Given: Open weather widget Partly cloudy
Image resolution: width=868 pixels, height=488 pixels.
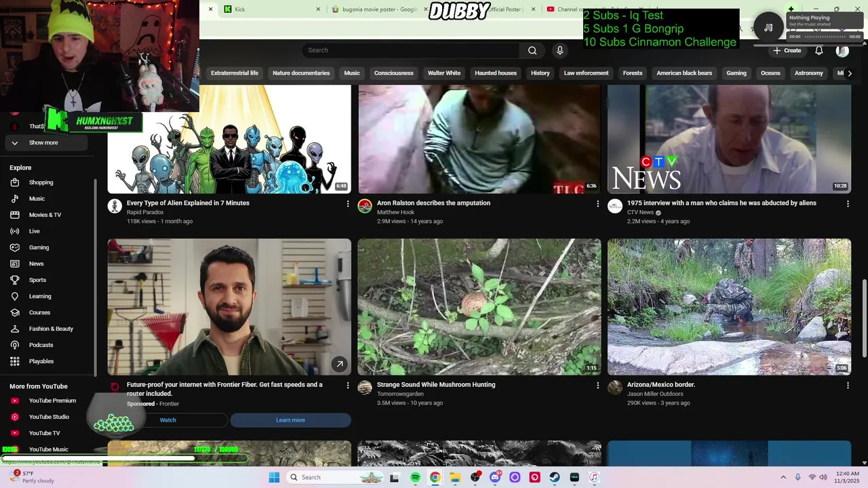Looking at the screenshot, I should click(x=31, y=477).
